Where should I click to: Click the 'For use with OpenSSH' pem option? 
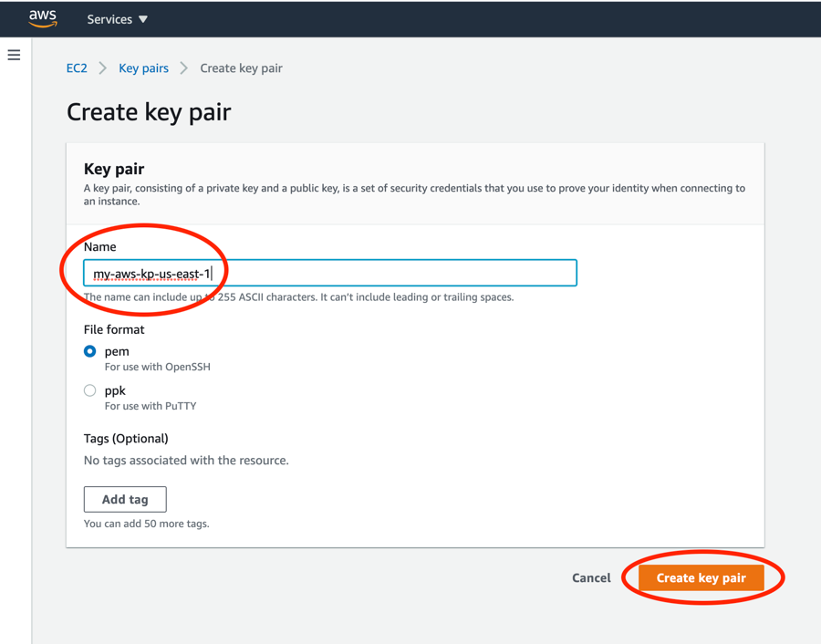pos(157,366)
